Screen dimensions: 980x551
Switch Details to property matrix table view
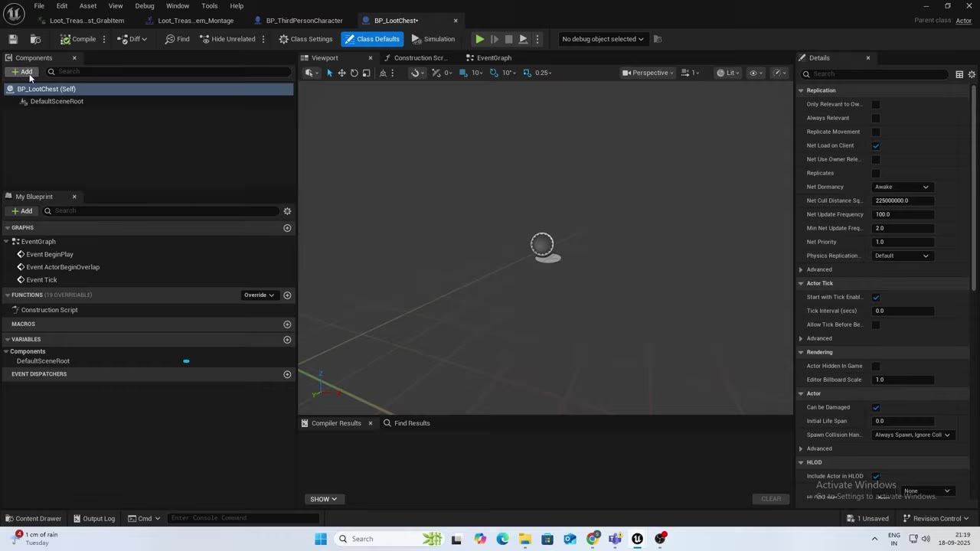[x=959, y=74]
